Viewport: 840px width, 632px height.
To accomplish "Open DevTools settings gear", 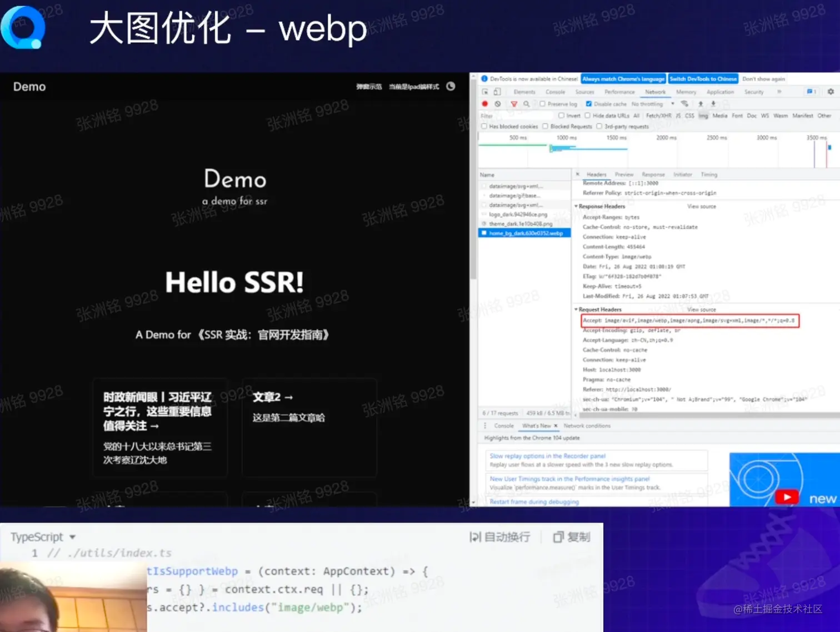I will 831,92.
